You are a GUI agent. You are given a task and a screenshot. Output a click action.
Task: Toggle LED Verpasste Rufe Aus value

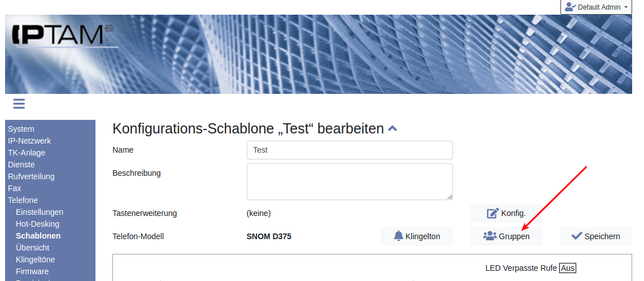[568, 268]
